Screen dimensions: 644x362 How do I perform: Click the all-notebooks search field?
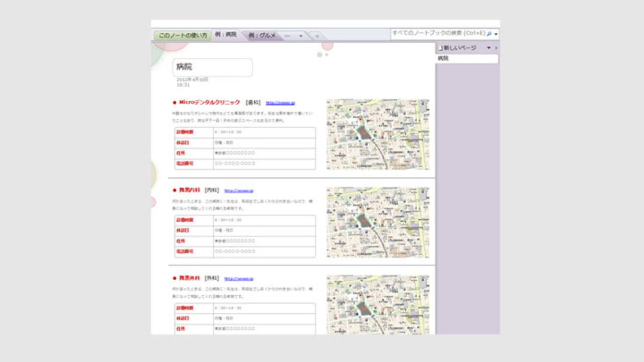[x=438, y=33]
